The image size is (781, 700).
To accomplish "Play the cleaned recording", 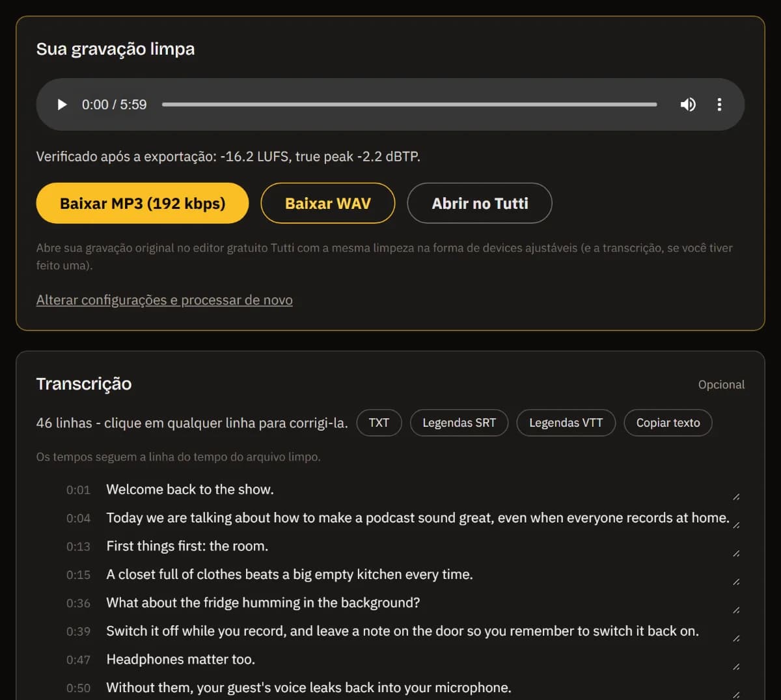I will pyautogui.click(x=62, y=105).
